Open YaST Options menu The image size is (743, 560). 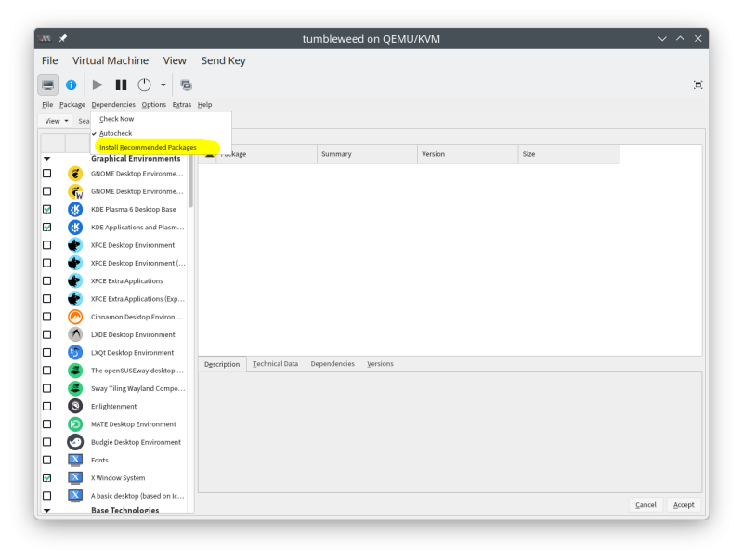coord(154,105)
